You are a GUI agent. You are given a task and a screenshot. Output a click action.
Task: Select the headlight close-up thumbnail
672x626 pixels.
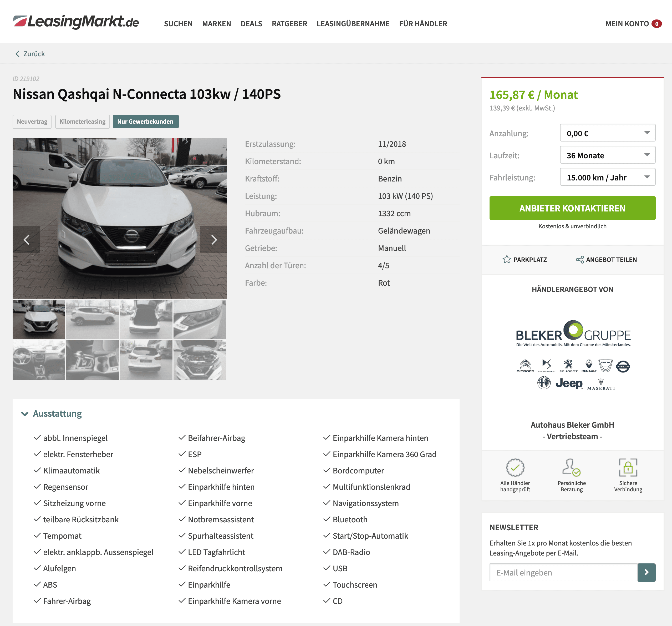(x=200, y=319)
